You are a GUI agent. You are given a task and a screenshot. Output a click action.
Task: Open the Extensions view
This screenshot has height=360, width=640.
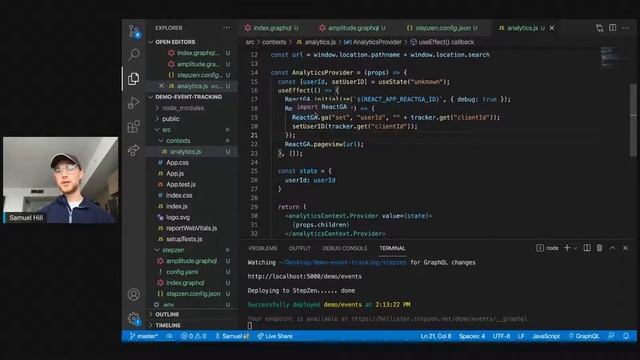134,127
